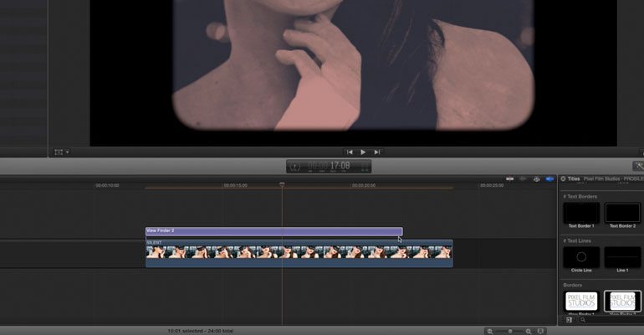Play the video in the viewer
The height and width of the screenshot is (335, 644).
(363, 152)
